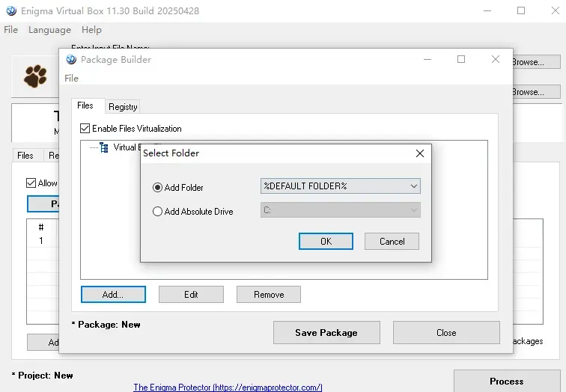The image size is (566, 392).
Task: Uncheck Enable Files Virtualization checkbox
Action: coord(85,129)
